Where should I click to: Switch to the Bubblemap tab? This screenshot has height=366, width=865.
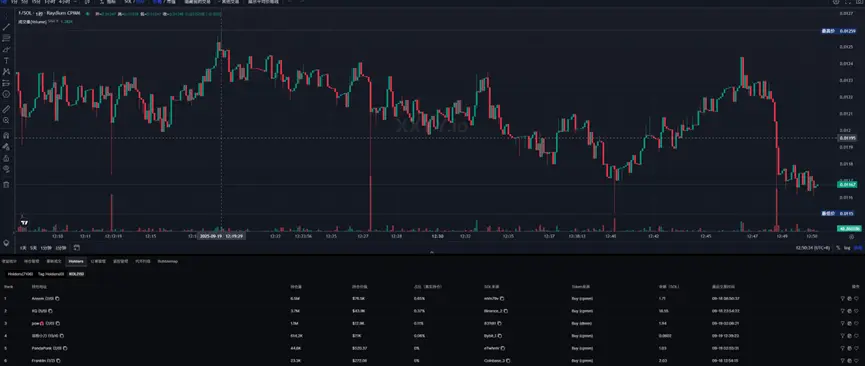coord(168,261)
